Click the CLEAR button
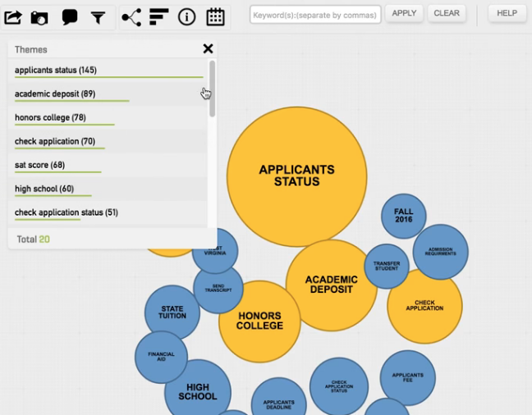 point(447,14)
